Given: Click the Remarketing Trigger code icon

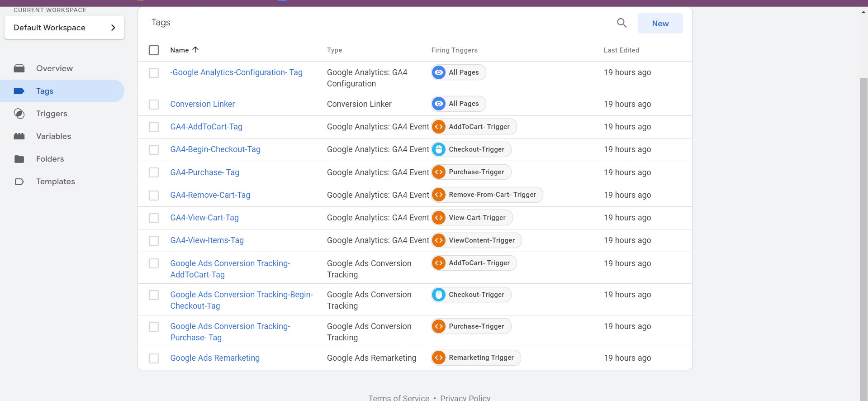Looking at the screenshot, I should click(x=438, y=358).
